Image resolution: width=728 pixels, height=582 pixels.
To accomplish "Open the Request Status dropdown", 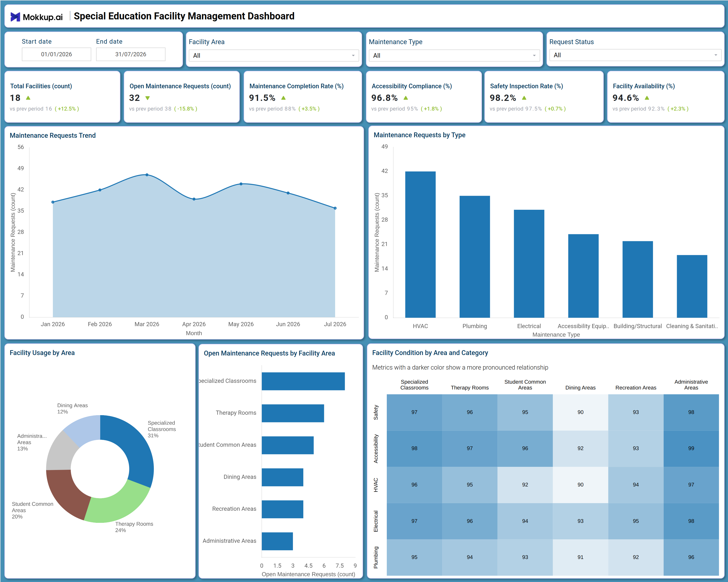I will click(x=635, y=55).
